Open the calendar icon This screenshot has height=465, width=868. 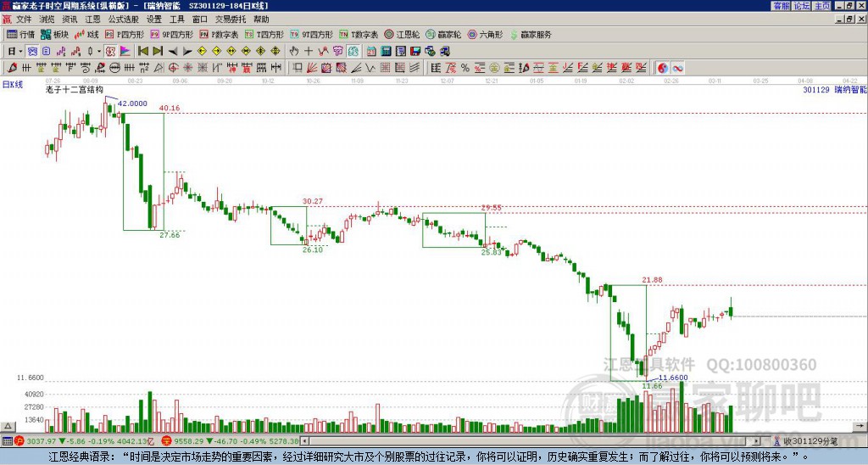pyautogui.click(x=371, y=52)
